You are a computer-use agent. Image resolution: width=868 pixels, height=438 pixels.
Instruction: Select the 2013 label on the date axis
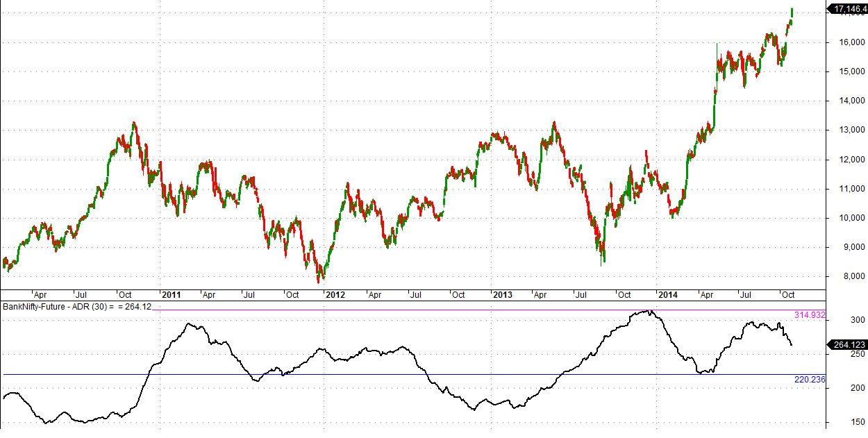point(502,294)
